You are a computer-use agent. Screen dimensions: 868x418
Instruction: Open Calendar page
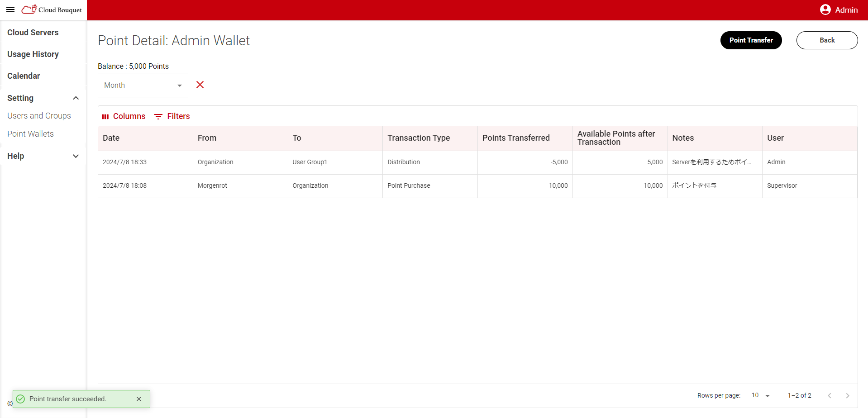tap(24, 76)
